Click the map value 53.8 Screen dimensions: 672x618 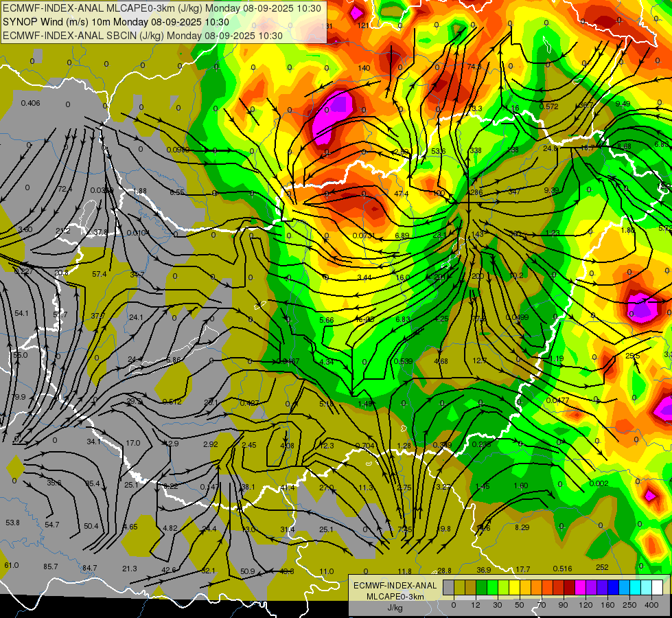coord(12,523)
